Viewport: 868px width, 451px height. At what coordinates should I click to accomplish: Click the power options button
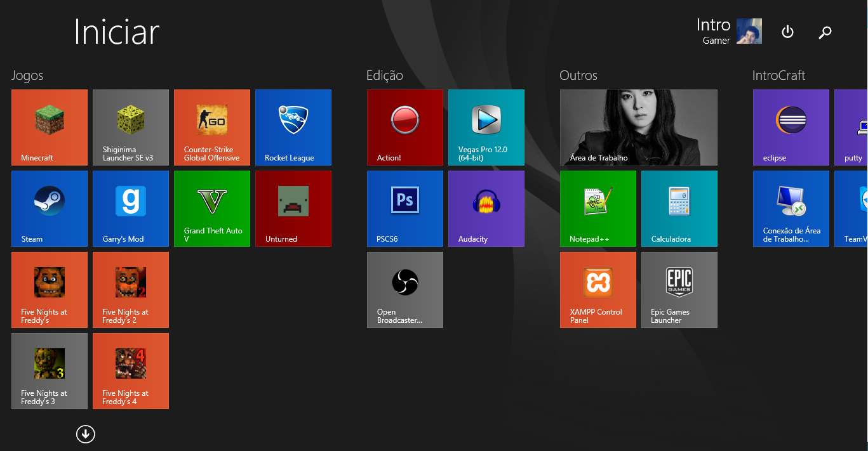pos(787,32)
